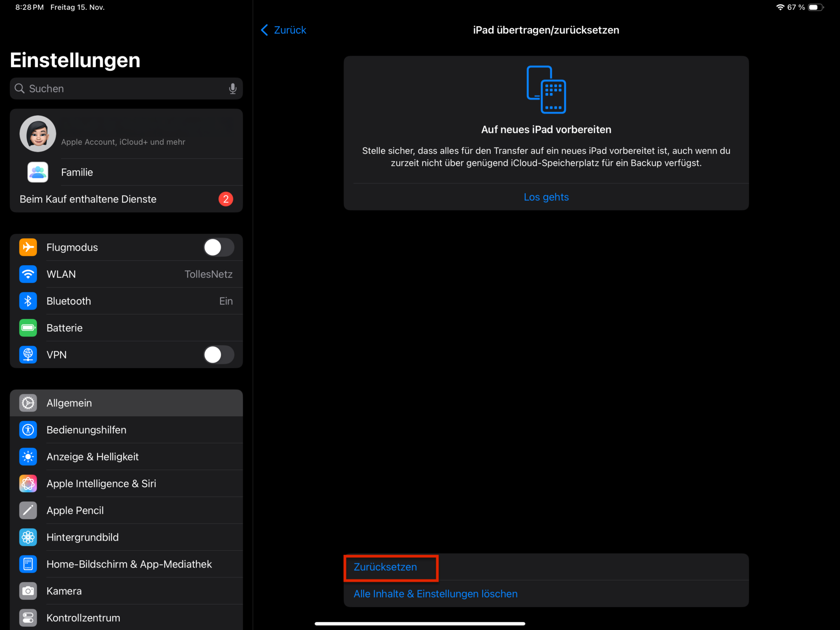Tap the battery status bar indicator
The height and width of the screenshot is (630, 840).
click(x=815, y=7)
